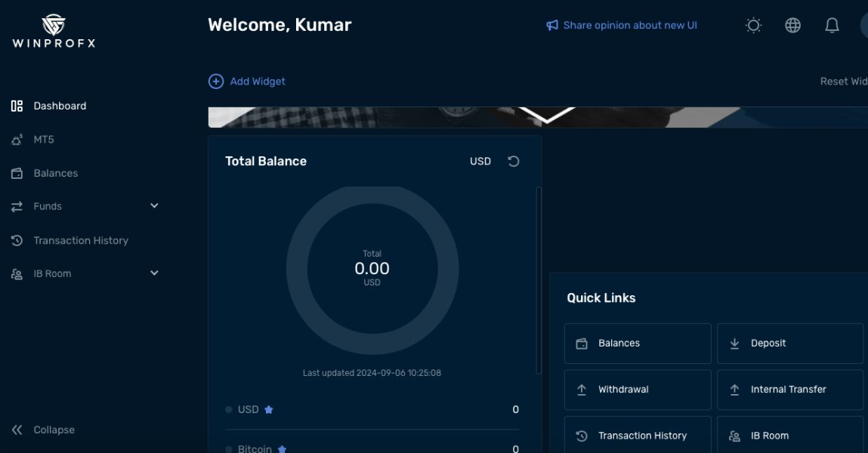This screenshot has width=868, height=453.
Task: Click the USD balance row label
Action: coord(248,410)
